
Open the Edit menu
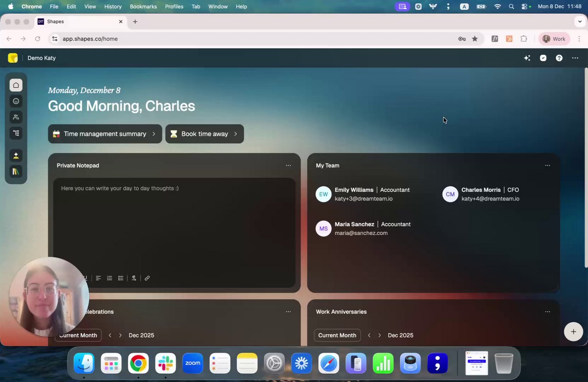click(x=71, y=6)
